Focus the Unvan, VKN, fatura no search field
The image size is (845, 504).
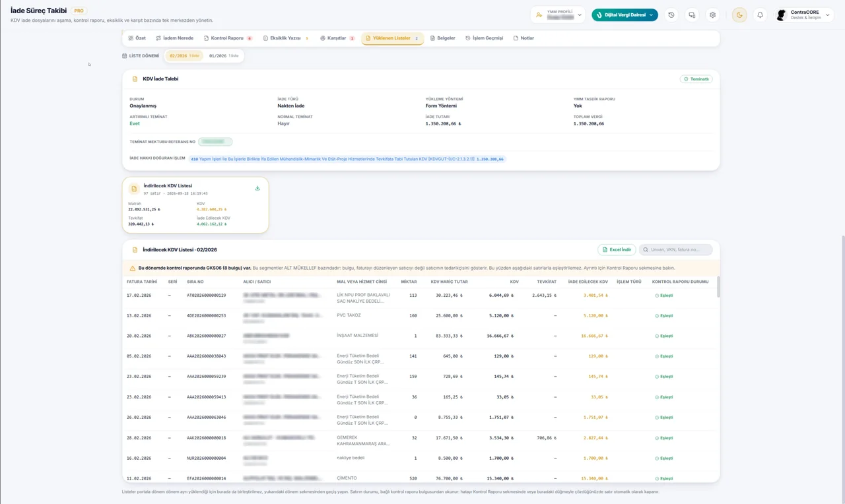(676, 250)
